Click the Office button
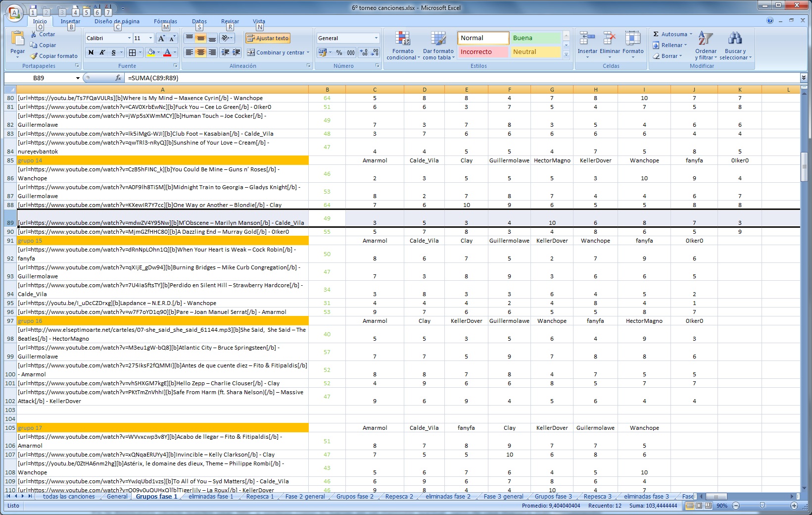 14,13
